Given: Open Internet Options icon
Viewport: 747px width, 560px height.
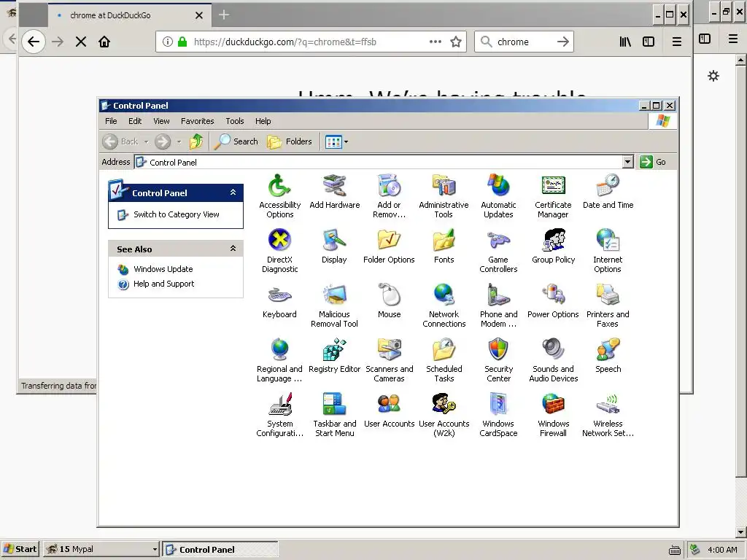Looking at the screenshot, I should pyautogui.click(x=608, y=251).
